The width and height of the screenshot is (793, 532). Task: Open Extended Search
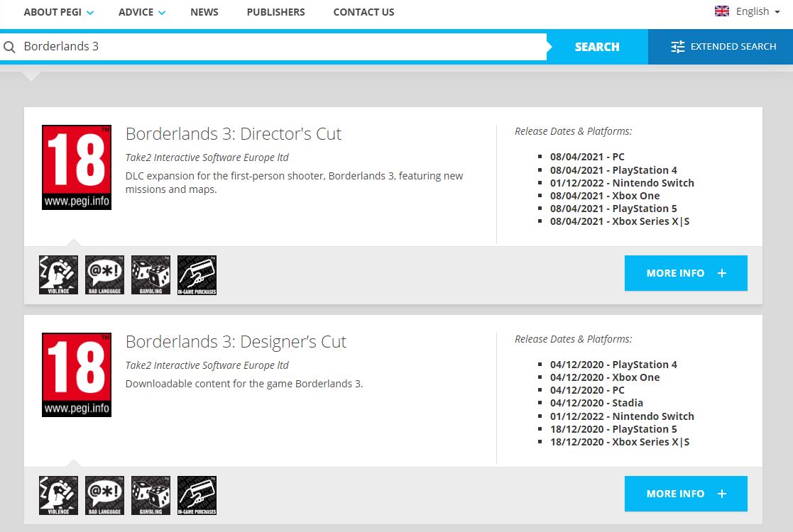coord(721,47)
